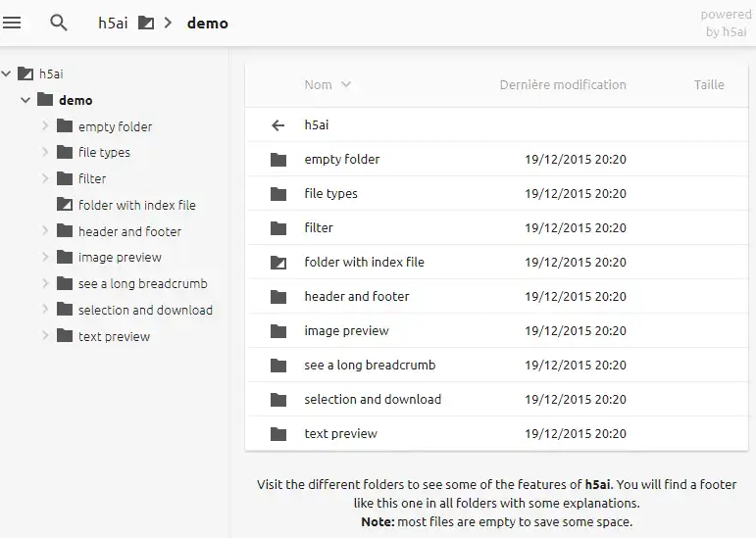Viewport: 756px width, 538px height.
Task: Expand 'file types' in the sidebar tree
Action: click(45, 152)
